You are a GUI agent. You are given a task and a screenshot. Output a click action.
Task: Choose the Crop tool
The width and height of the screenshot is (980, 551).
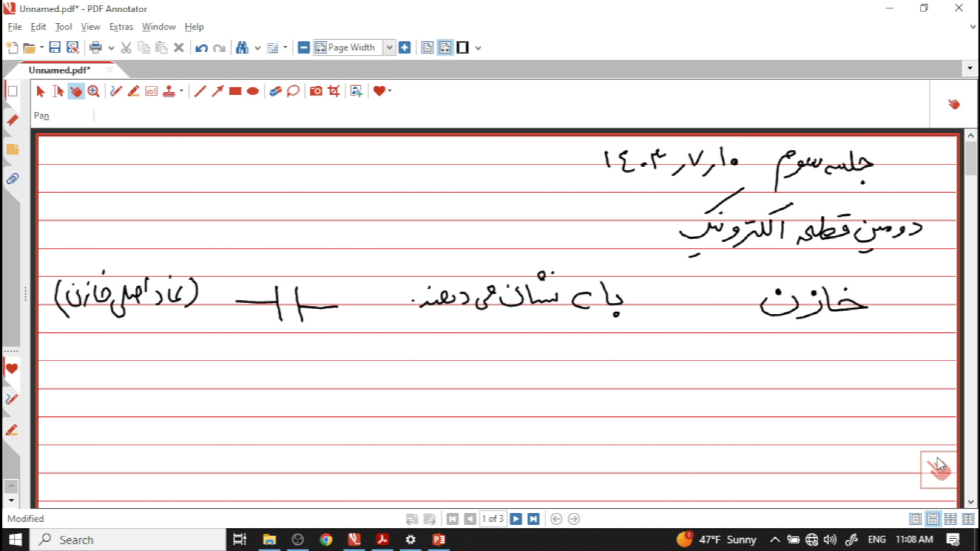pyautogui.click(x=334, y=91)
